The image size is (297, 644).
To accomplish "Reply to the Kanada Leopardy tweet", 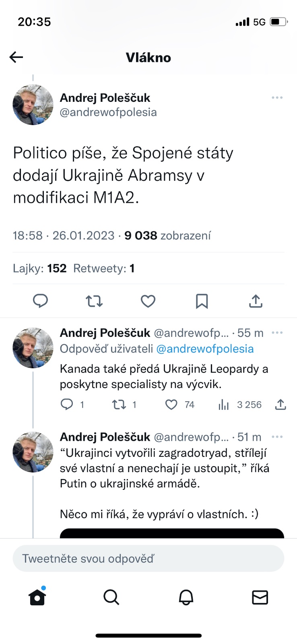I will pyautogui.click(x=67, y=404).
